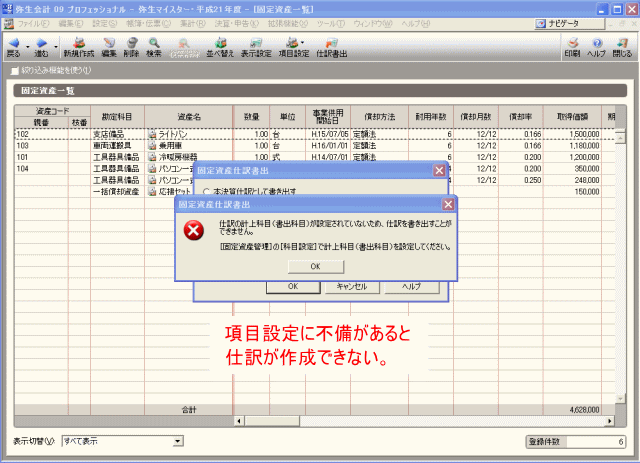Screen dimensions: 640x463
Task: Click OK in the back export dialog
Action: pyautogui.click(x=293, y=287)
